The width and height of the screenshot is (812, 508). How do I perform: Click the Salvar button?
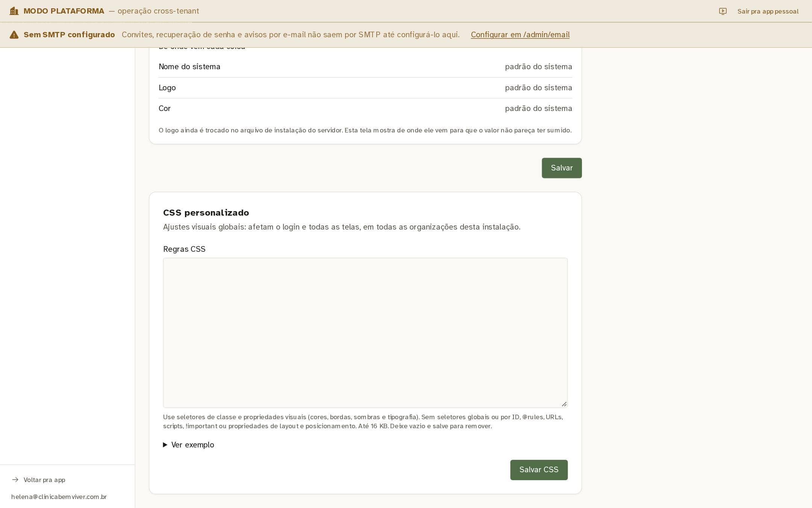pyautogui.click(x=562, y=168)
